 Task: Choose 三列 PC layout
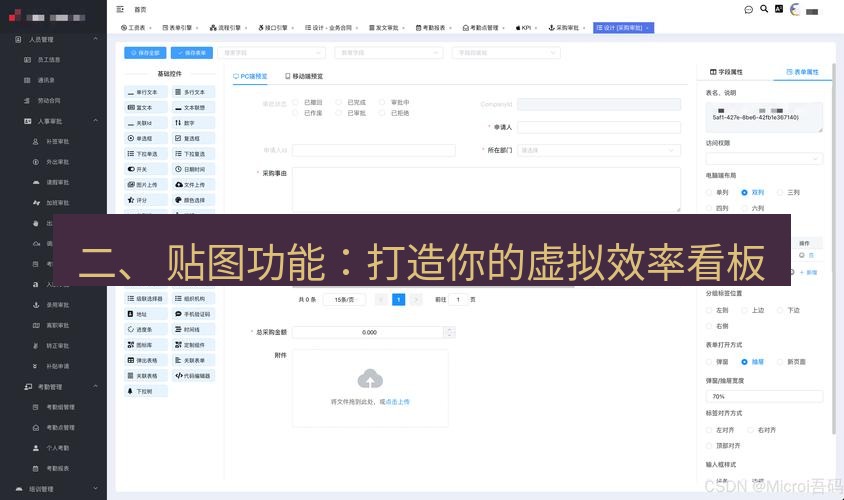coord(780,192)
